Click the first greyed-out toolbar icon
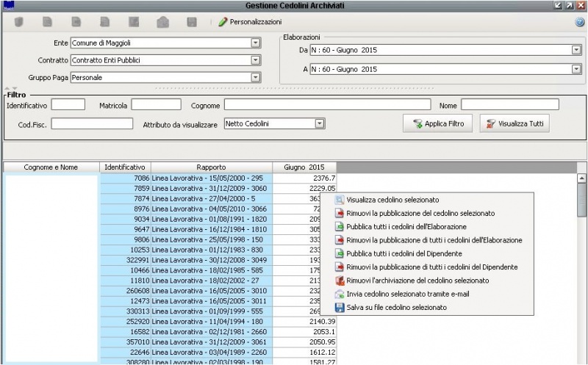 click(x=19, y=22)
